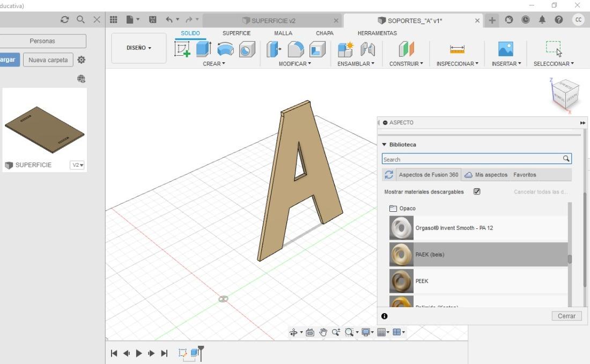Choose the Extrude tool in CREAR
This screenshot has height=364, width=590.
coord(204,49)
